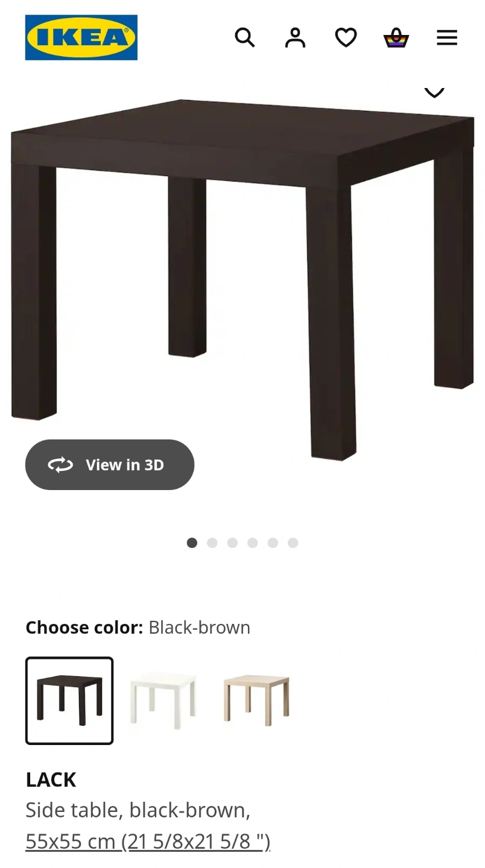
Task: Jump to the last image carousel dot
Action: (x=293, y=542)
